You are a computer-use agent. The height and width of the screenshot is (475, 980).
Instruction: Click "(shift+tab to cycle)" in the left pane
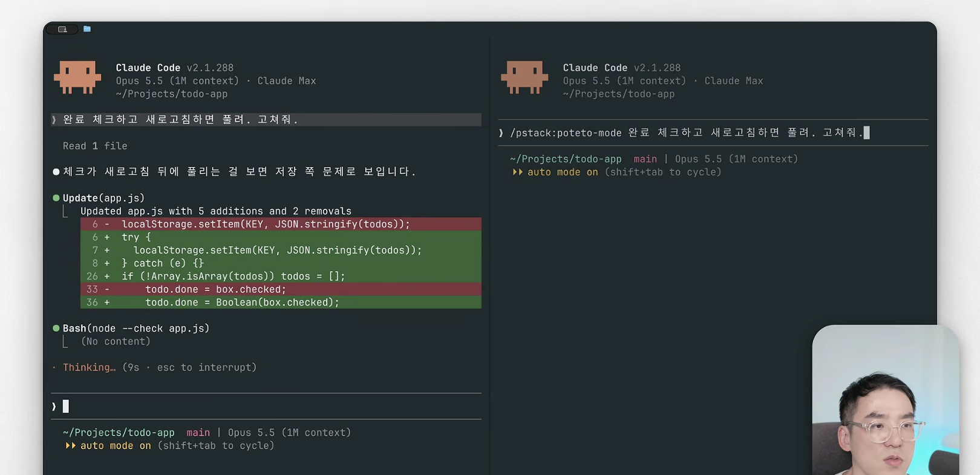(x=216, y=445)
